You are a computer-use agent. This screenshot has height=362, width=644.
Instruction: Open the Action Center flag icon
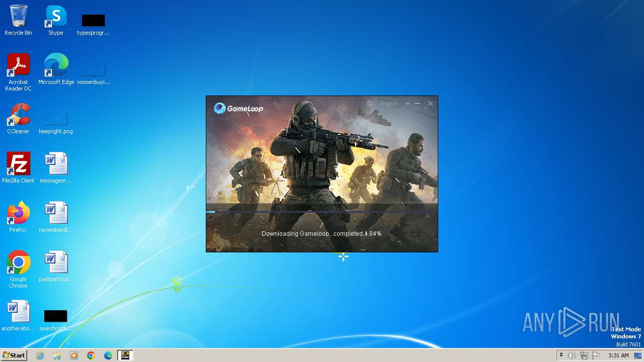click(596, 355)
